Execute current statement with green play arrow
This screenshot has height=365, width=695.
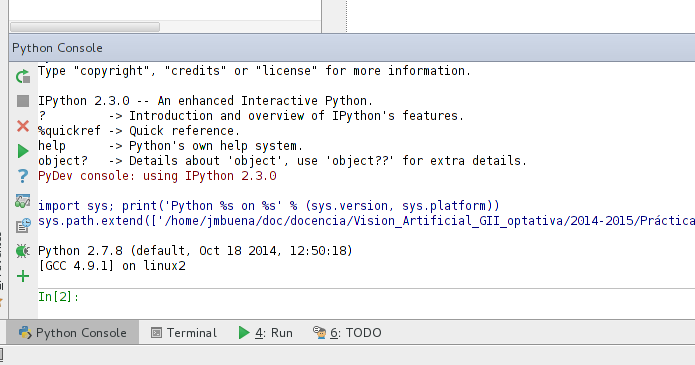tap(23, 151)
